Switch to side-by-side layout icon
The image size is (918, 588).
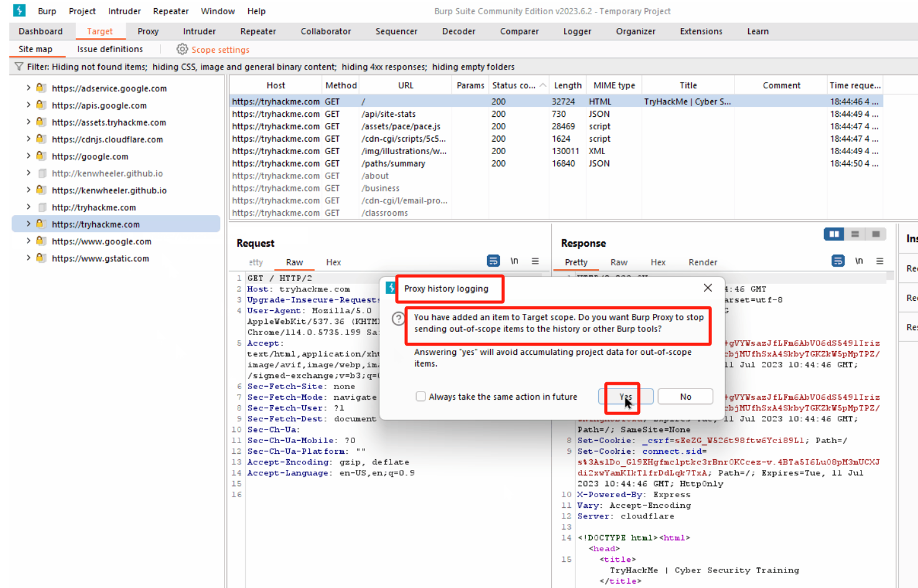[x=833, y=234]
